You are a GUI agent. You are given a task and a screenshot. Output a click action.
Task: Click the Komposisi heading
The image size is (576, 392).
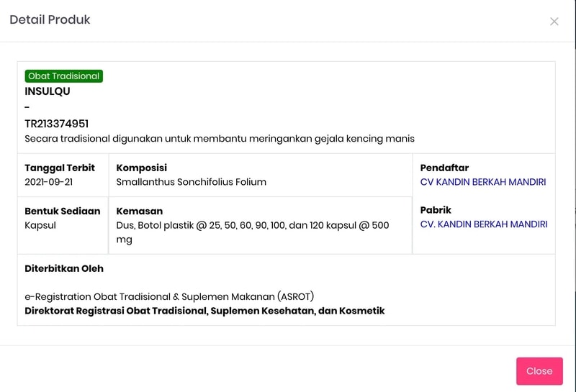click(142, 168)
